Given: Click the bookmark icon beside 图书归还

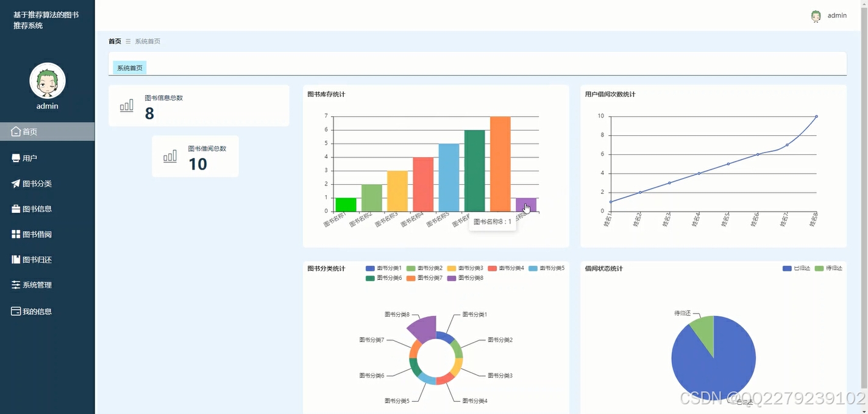Looking at the screenshot, I should (x=16, y=259).
